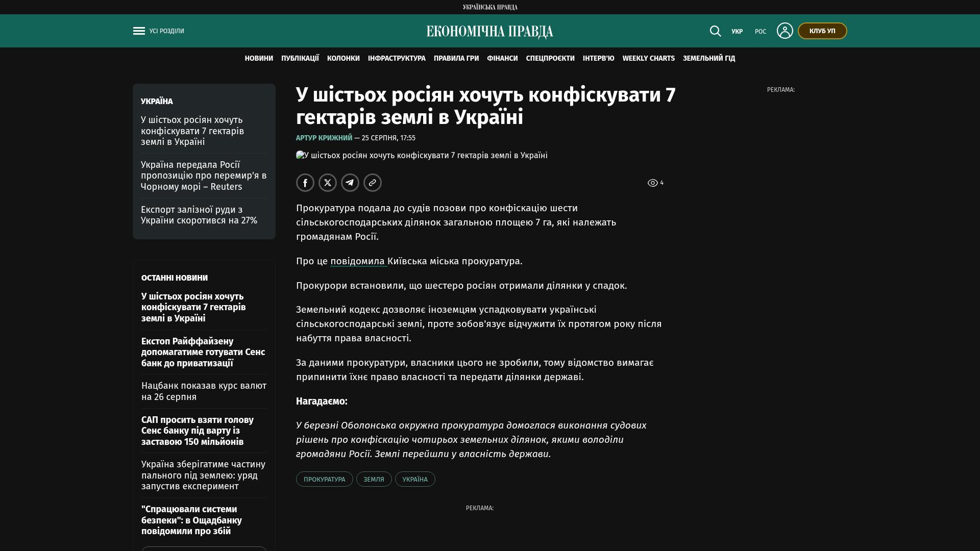Viewport: 980px width, 551px height.
Task: Click the article headline about 7 hectares
Action: (x=486, y=106)
